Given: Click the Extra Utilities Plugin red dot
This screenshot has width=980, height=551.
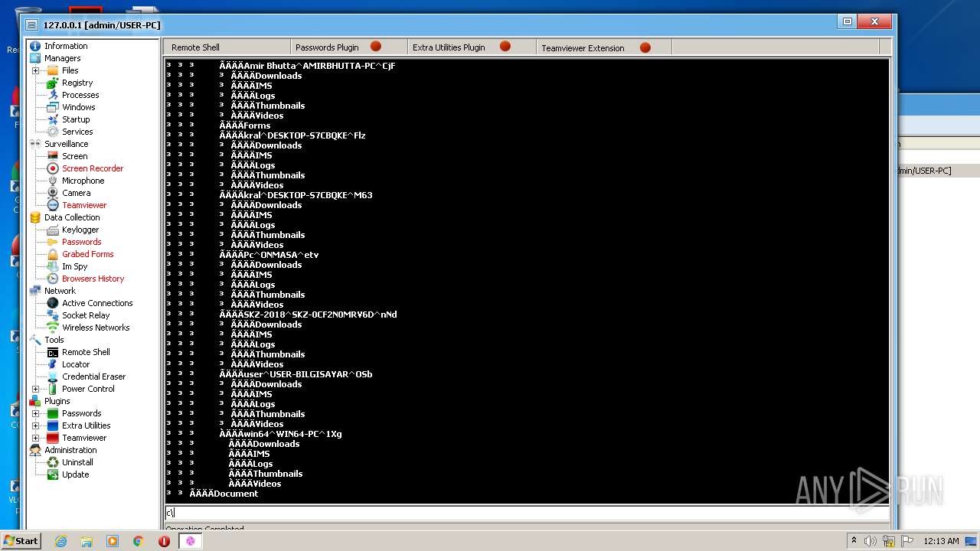Looking at the screenshot, I should [505, 47].
